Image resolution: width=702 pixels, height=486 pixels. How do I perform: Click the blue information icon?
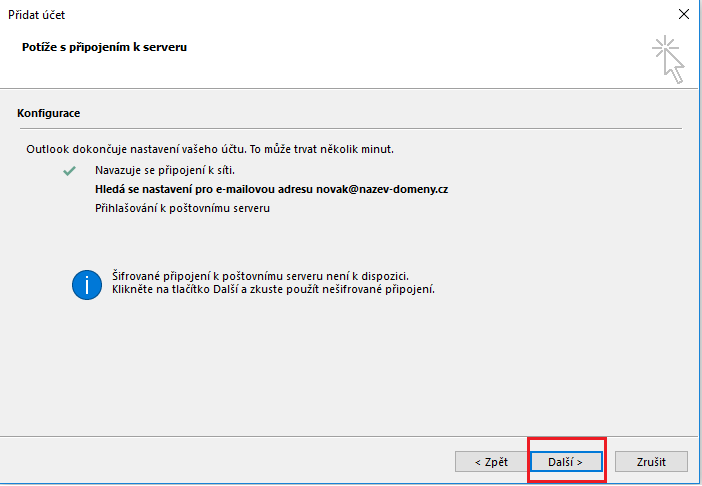(87, 283)
